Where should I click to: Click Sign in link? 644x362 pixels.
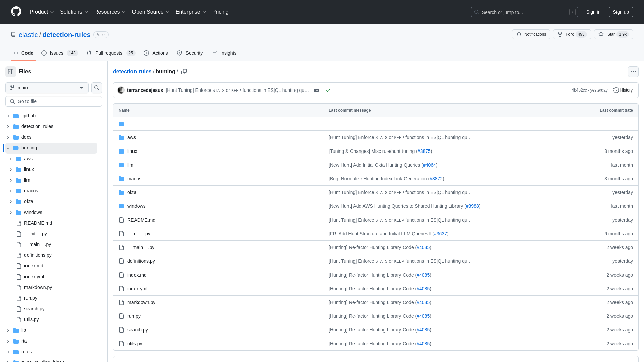593,12
